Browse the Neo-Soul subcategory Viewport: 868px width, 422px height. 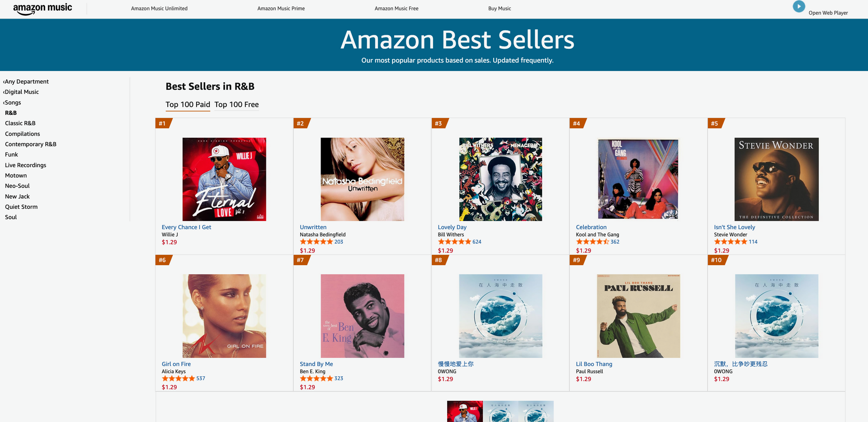[17, 186]
